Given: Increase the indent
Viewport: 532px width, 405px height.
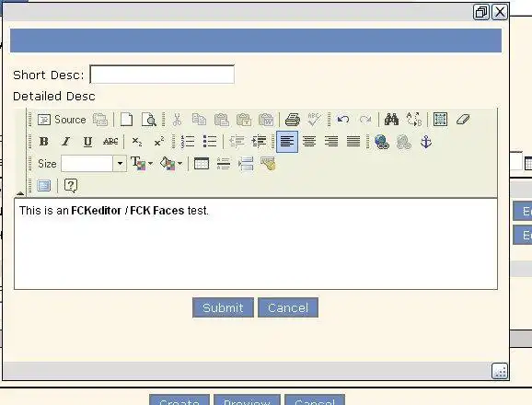Looking at the screenshot, I should (259, 142).
